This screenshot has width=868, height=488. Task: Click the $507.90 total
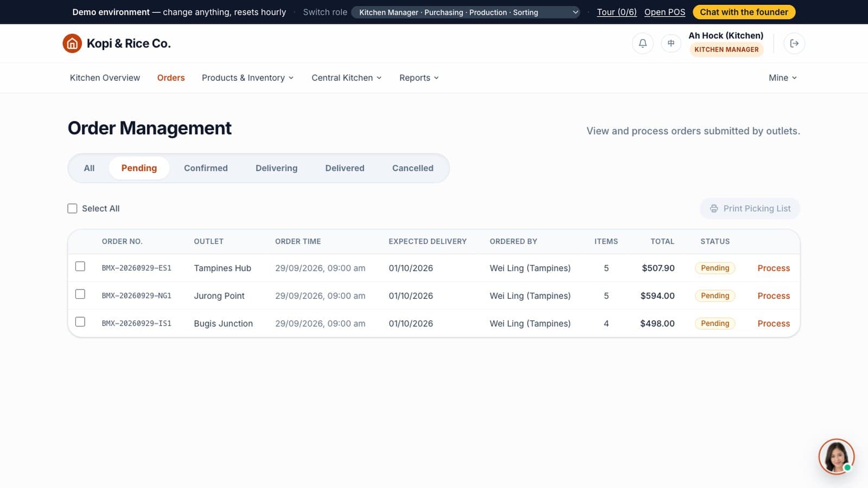click(658, 268)
